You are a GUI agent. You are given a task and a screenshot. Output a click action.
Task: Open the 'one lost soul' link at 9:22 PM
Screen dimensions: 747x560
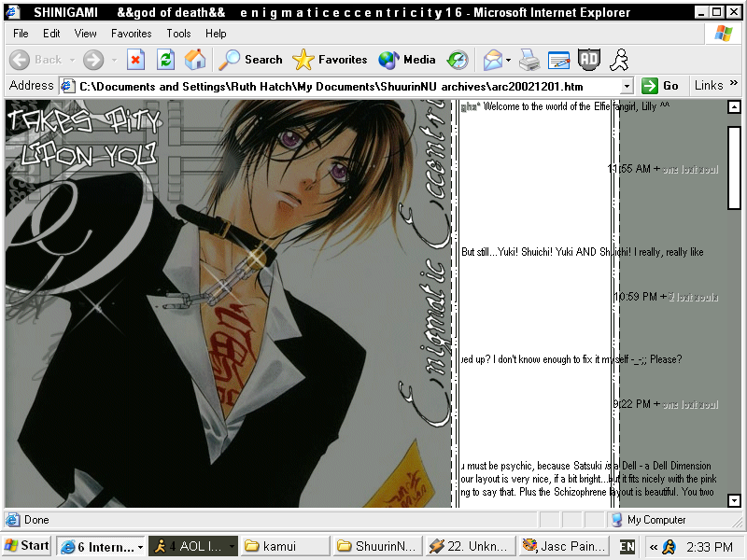point(690,405)
